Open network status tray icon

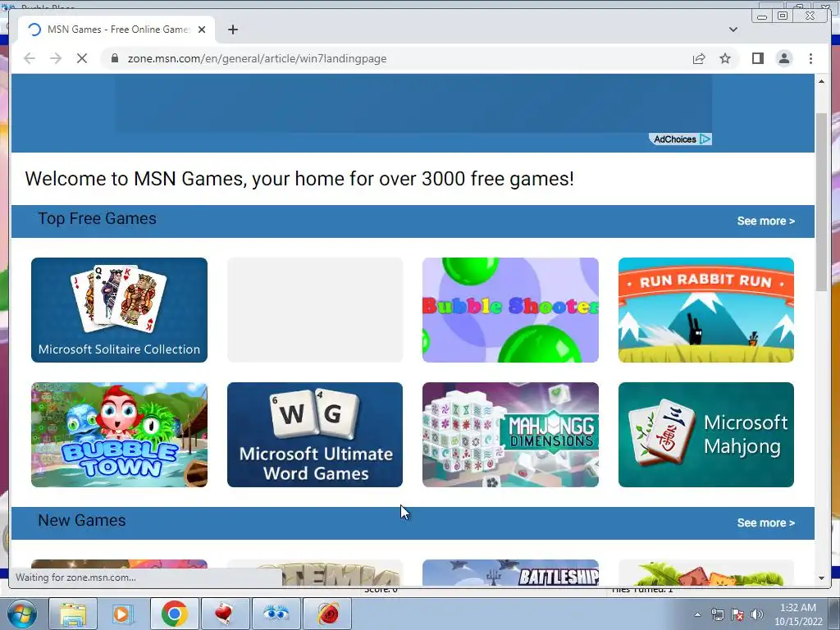point(717,614)
